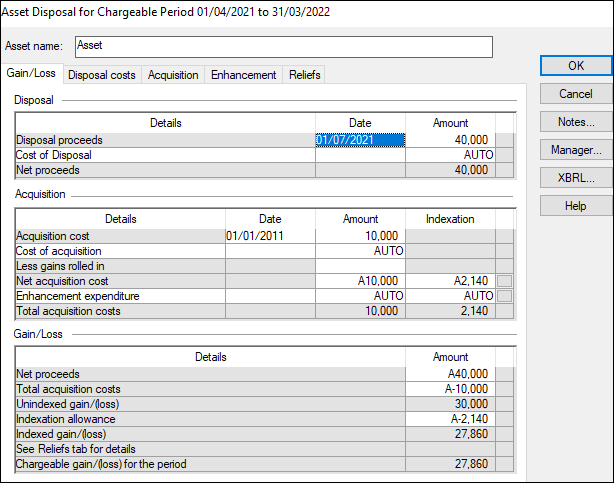The width and height of the screenshot is (614, 483).
Task: Switch to the Disposal costs tab
Action: pyautogui.click(x=102, y=75)
